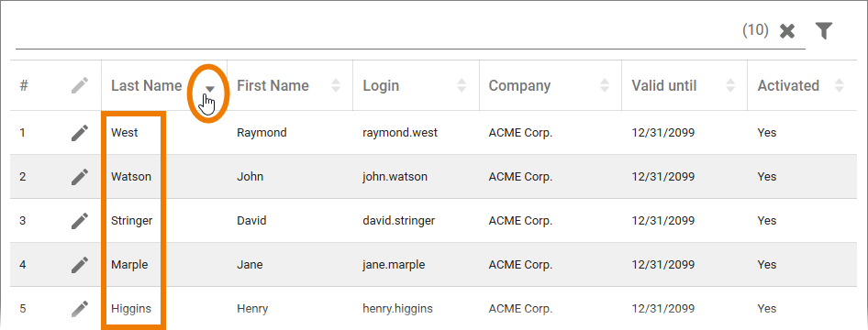Edit the Watson row with pencil icon
868x330 pixels.
coord(80,177)
